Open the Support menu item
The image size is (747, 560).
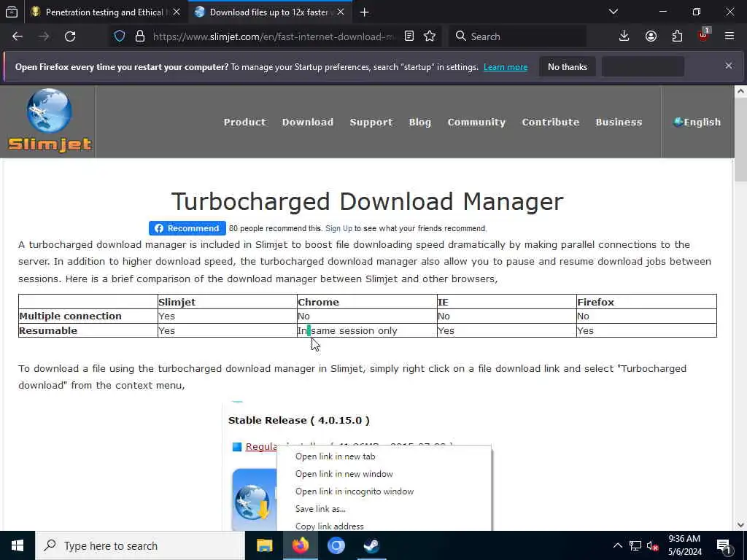pyautogui.click(x=371, y=122)
